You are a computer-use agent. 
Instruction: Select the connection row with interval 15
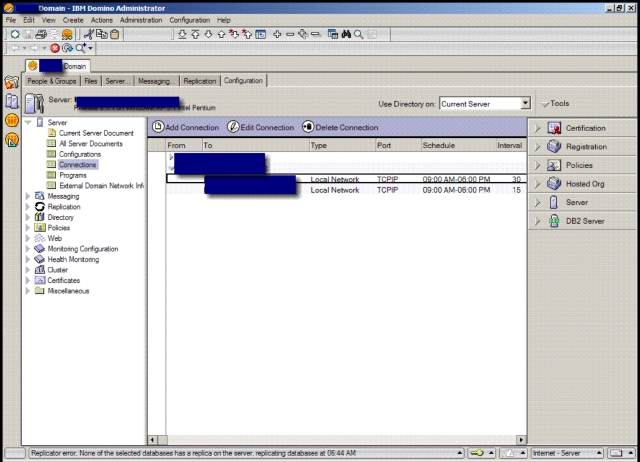(x=346, y=190)
